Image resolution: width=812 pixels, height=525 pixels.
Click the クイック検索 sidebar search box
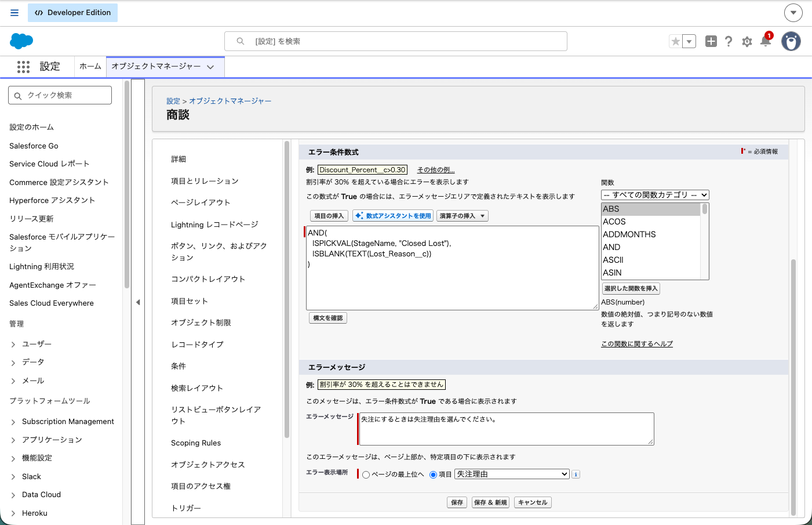pos(60,95)
